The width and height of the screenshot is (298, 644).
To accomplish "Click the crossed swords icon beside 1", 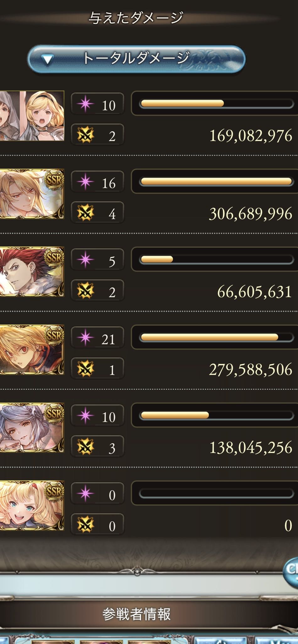I will pyautogui.click(x=85, y=369).
